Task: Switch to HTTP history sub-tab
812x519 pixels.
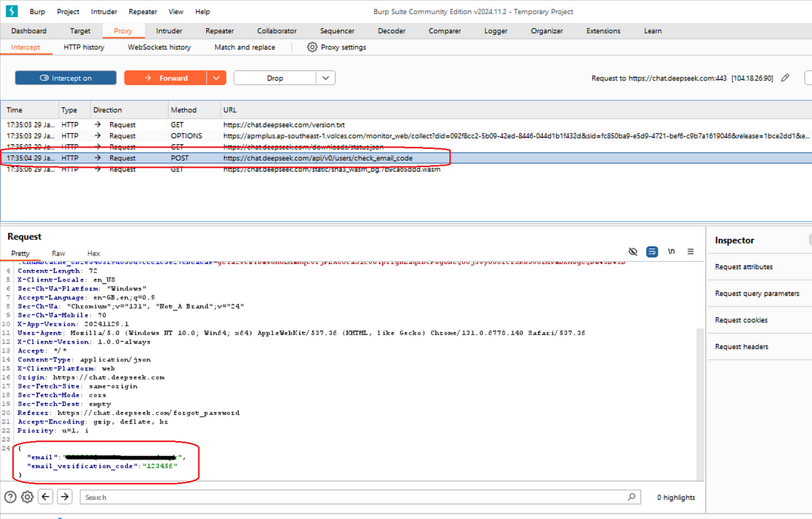Action: 84,47
